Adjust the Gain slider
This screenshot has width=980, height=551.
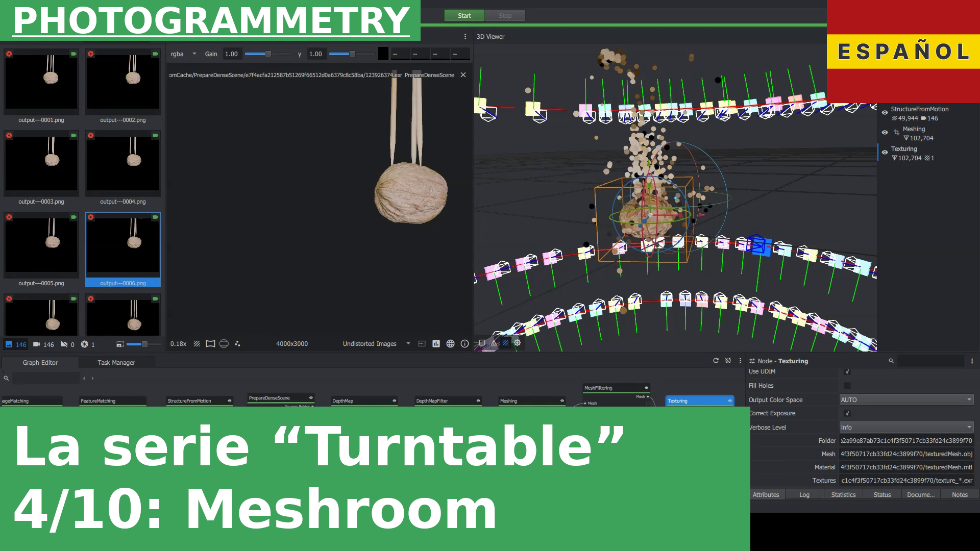(267, 54)
